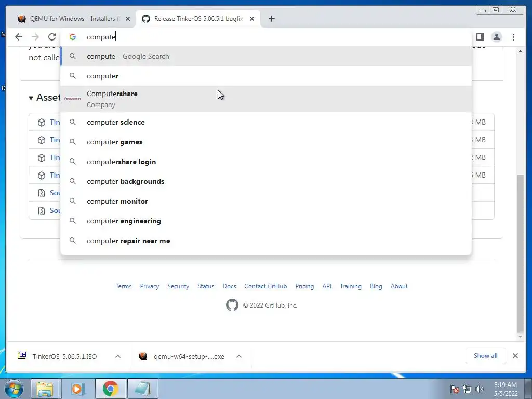Click the Chrome taskbar icon
Image resolution: width=532 pixels, height=399 pixels.
pyautogui.click(x=110, y=389)
